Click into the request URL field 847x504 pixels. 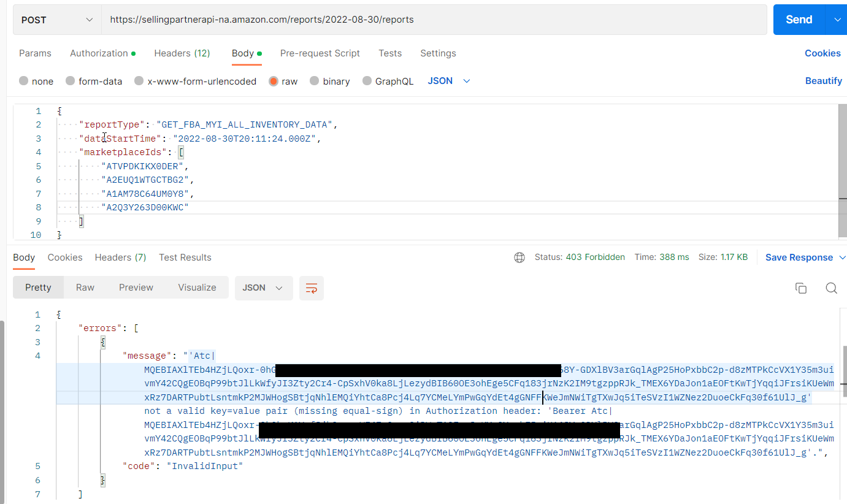[x=434, y=20]
